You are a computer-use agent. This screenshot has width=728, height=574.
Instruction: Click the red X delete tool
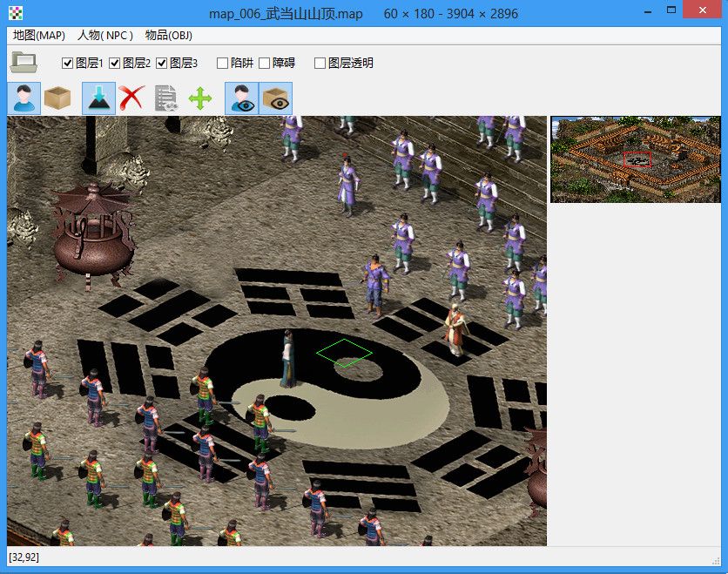131,98
